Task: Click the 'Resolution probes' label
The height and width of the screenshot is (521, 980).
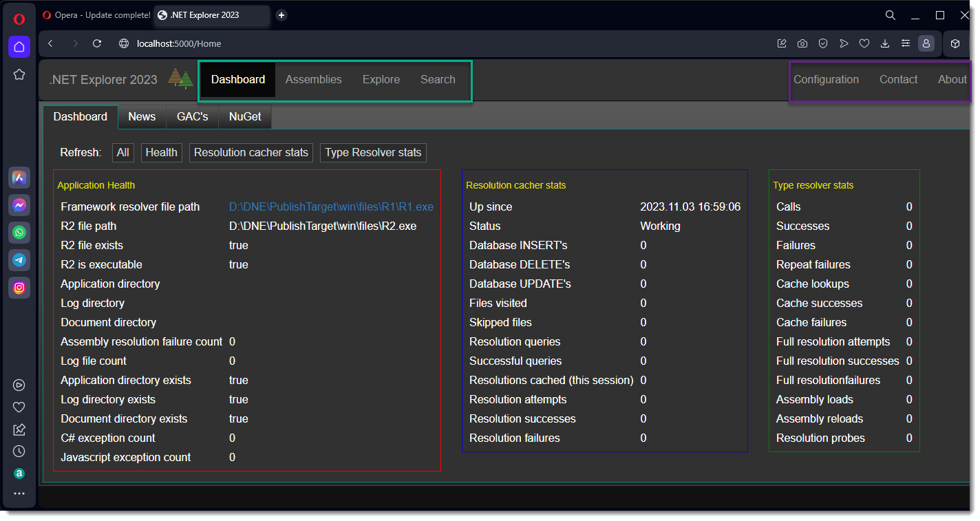Action: pyautogui.click(x=820, y=438)
